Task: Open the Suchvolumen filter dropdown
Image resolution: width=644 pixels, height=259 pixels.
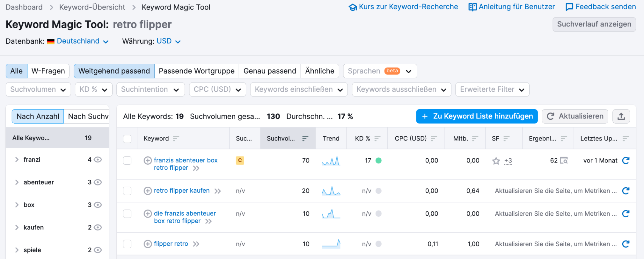Action: 38,89
